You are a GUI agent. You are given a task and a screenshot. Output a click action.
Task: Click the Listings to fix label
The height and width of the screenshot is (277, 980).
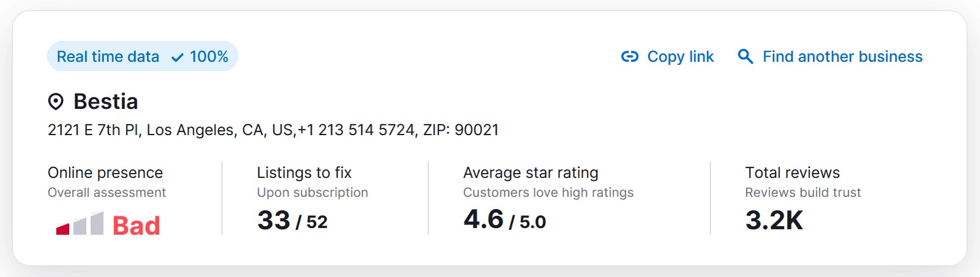coord(304,173)
